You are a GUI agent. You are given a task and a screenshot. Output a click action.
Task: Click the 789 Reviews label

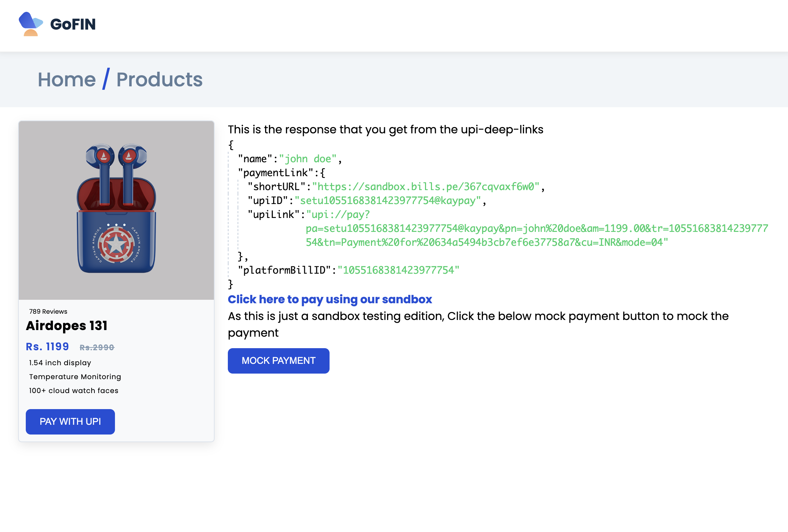[x=48, y=312]
